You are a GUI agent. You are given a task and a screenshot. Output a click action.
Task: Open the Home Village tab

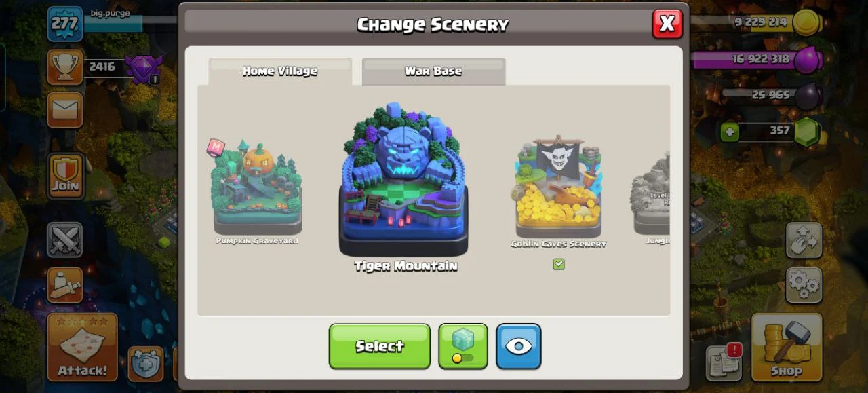click(x=280, y=71)
